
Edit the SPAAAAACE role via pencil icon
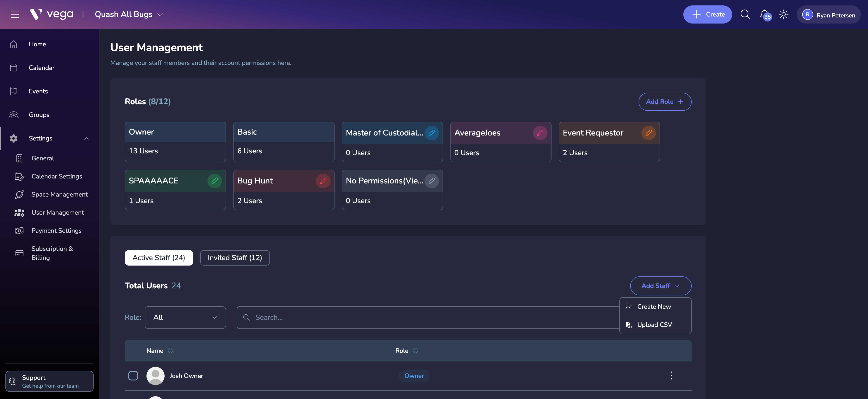215,181
